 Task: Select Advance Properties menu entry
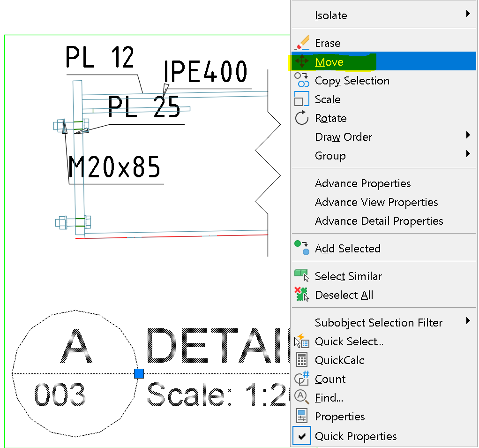(362, 183)
